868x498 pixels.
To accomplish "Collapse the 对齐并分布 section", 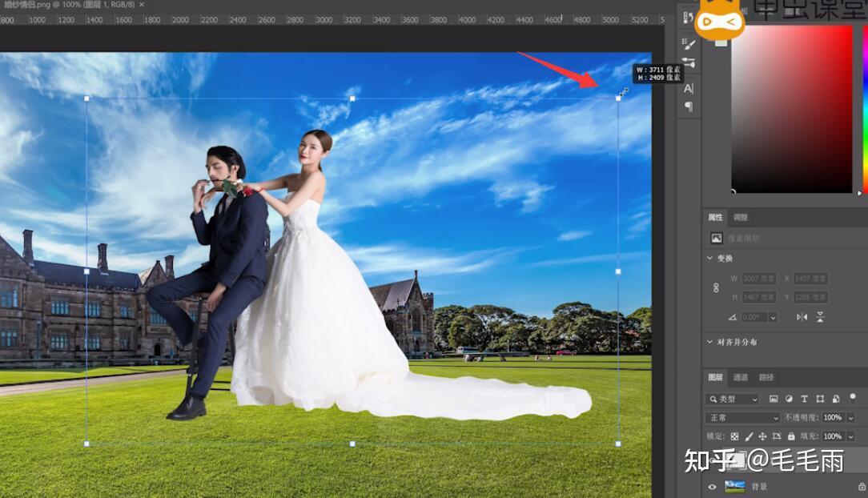I will coord(709,342).
